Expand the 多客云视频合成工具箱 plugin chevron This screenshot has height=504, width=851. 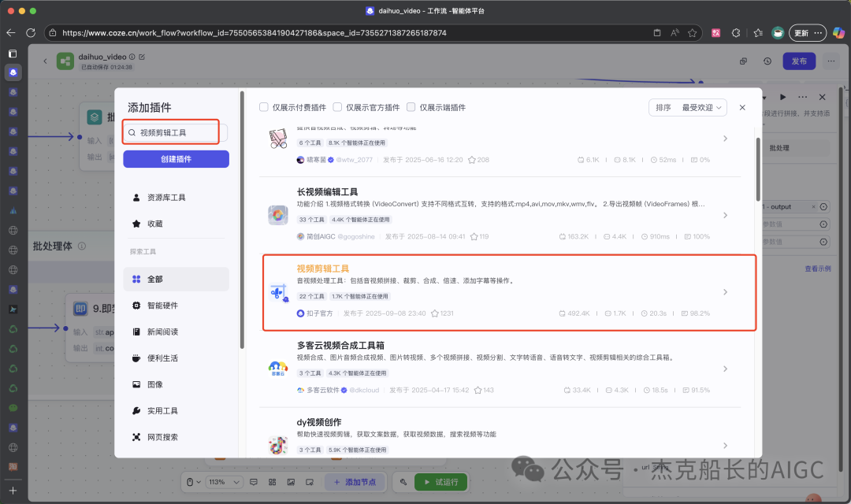point(725,369)
